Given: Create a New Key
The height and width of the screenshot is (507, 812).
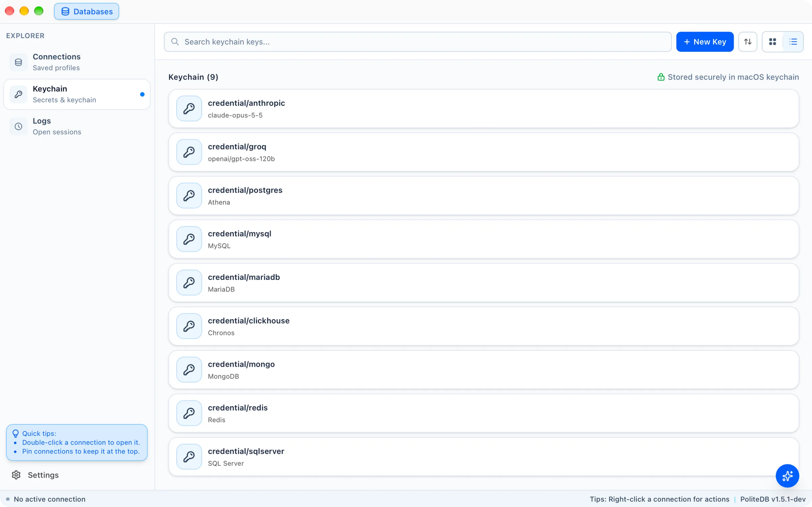Looking at the screenshot, I should [x=705, y=42].
